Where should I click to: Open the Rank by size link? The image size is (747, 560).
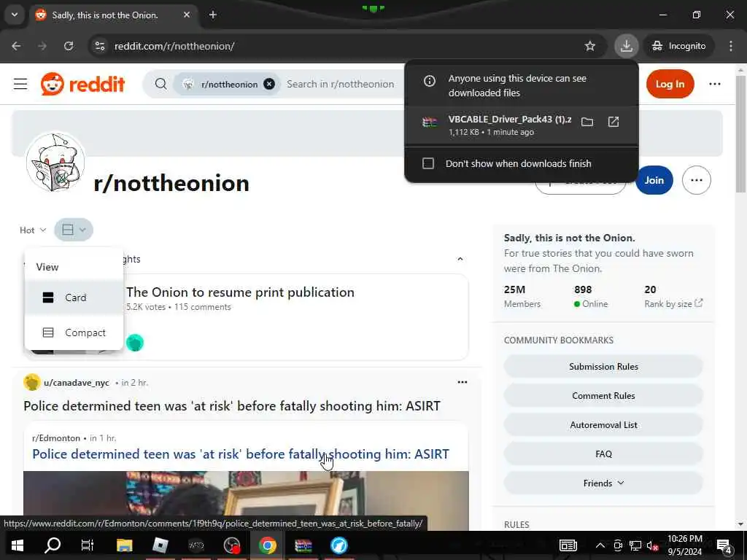click(673, 304)
